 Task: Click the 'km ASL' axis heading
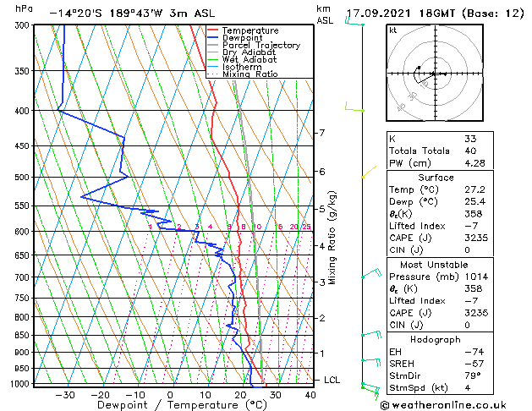pos(325,14)
